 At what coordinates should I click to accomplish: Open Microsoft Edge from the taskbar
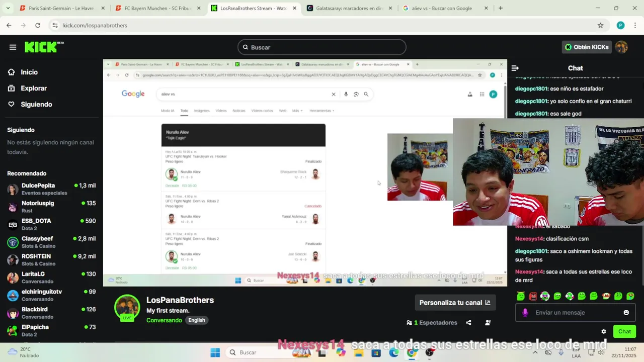pos(393,352)
